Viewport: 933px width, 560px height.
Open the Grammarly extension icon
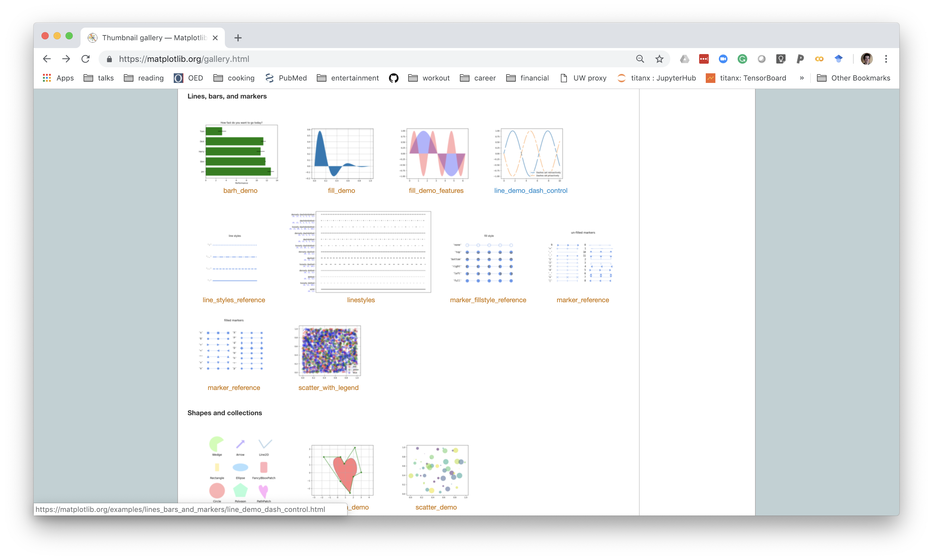coord(742,59)
